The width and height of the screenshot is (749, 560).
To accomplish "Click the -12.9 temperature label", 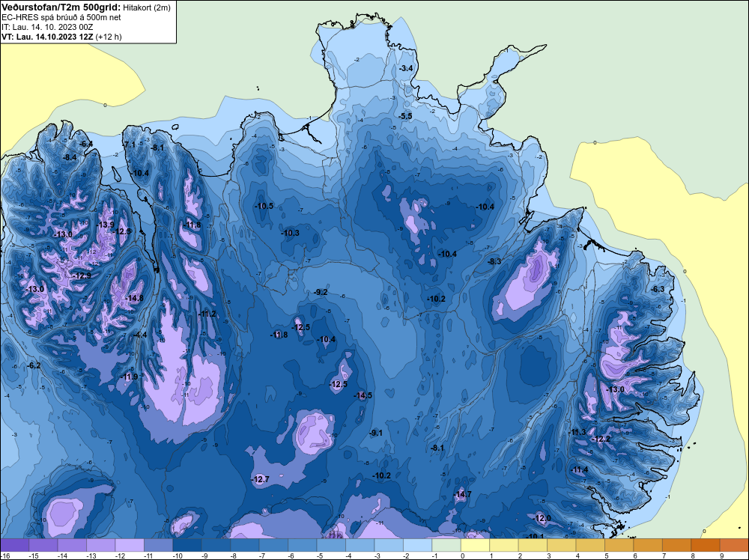I will coord(82,276).
